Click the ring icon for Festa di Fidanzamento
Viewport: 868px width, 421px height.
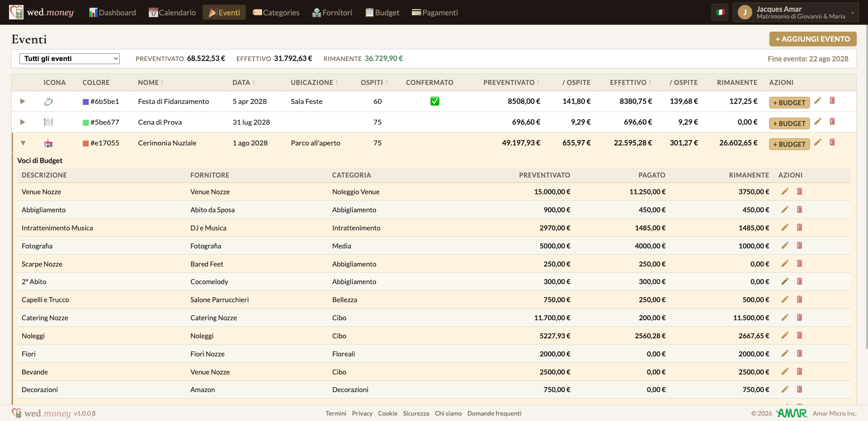48,101
